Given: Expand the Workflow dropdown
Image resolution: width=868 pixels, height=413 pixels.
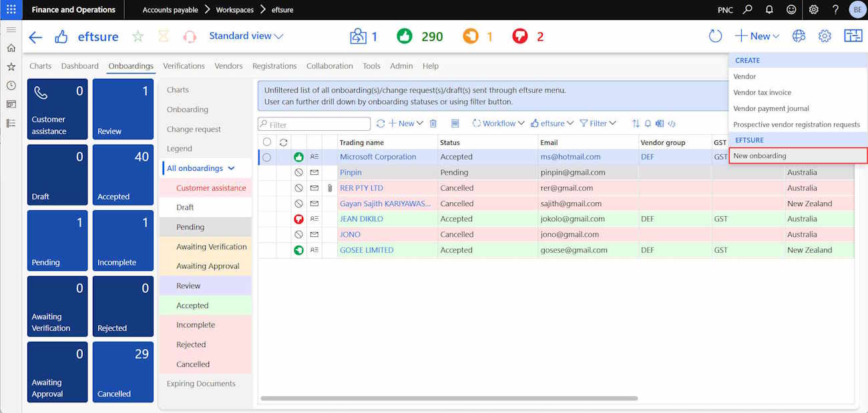Looking at the screenshot, I should 499,123.
